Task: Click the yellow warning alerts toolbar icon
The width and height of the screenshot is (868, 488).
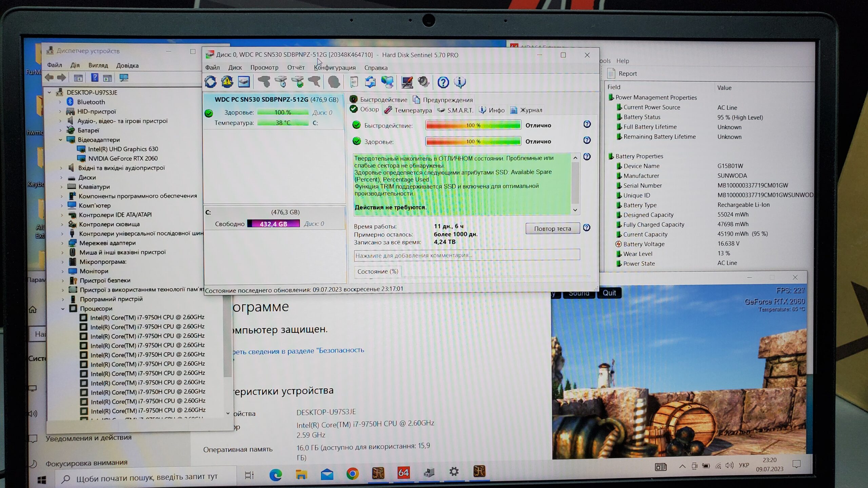Action: 227,82
